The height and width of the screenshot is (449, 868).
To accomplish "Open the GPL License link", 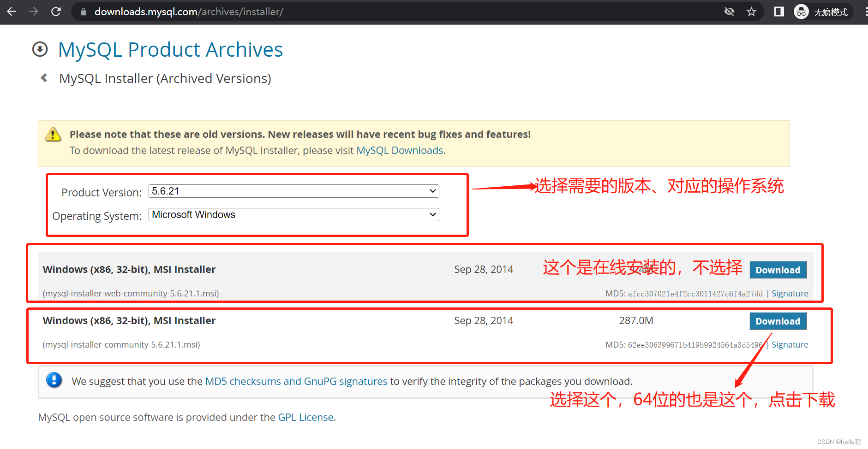I will 305,418.
